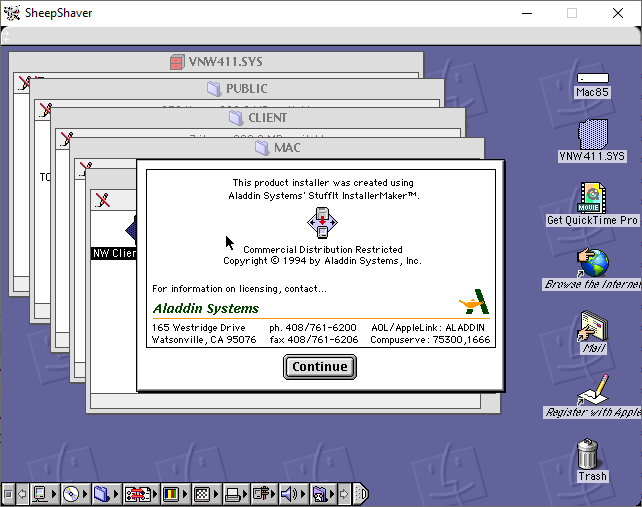The height and width of the screenshot is (507, 642).
Task: Click the control strip left scroll arrow
Action: (x=22, y=494)
